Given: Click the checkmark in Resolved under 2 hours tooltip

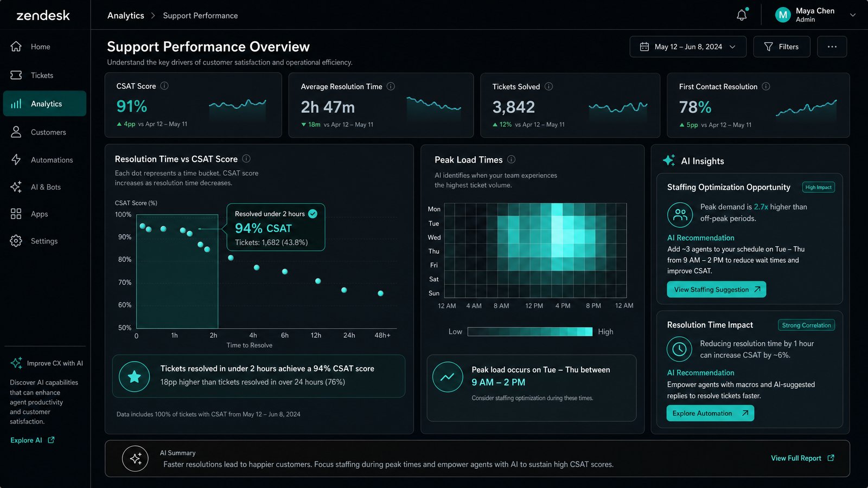Looking at the screenshot, I should click(x=313, y=214).
